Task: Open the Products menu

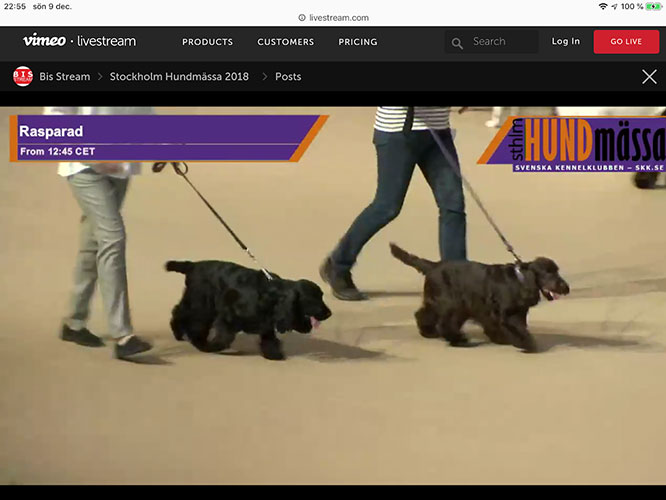Action: coord(207,42)
